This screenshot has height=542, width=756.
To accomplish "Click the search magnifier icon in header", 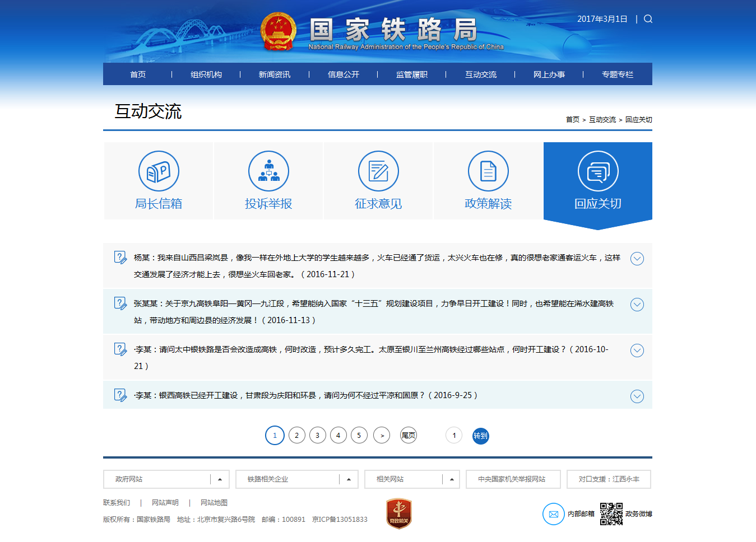I will [648, 19].
